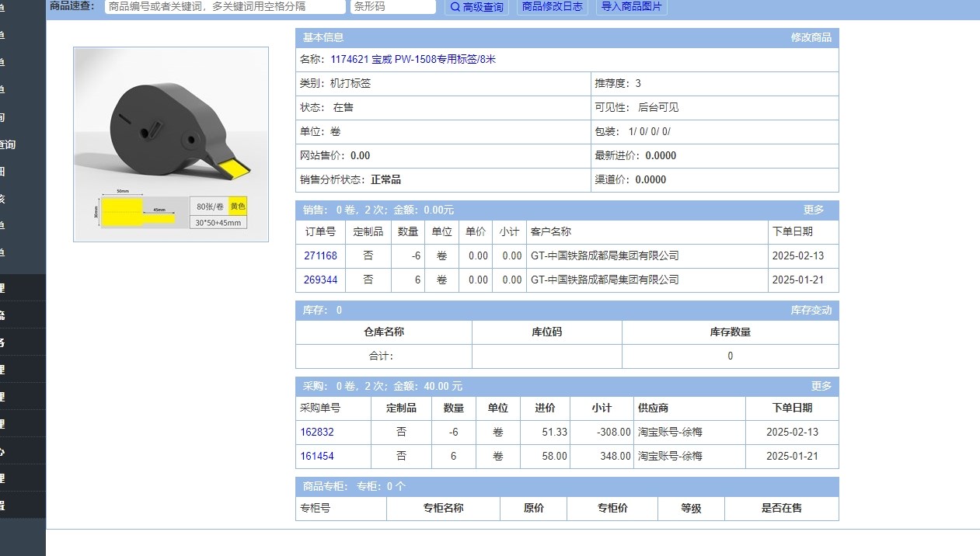Click 专柜价 column header

point(612,508)
